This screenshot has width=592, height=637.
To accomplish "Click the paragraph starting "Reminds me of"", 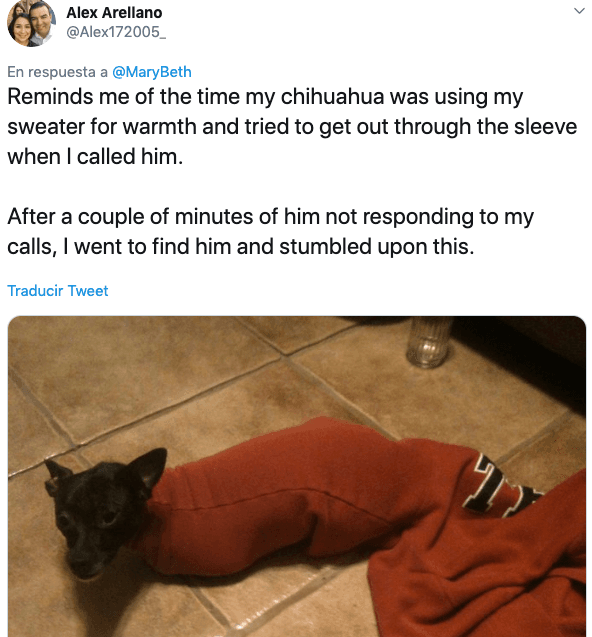I will pyautogui.click(x=292, y=126).
